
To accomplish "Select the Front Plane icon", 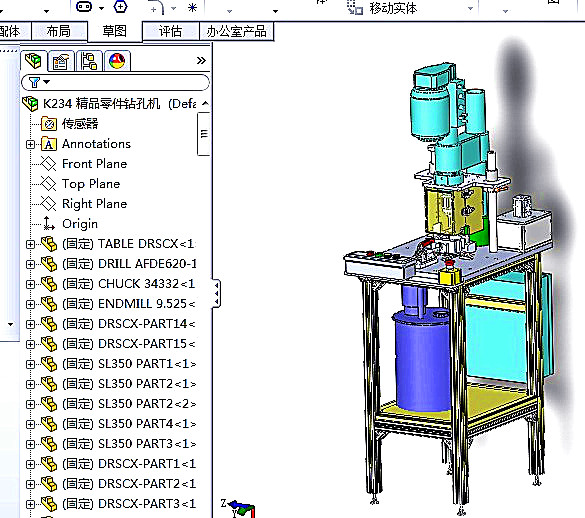I will tap(49, 164).
